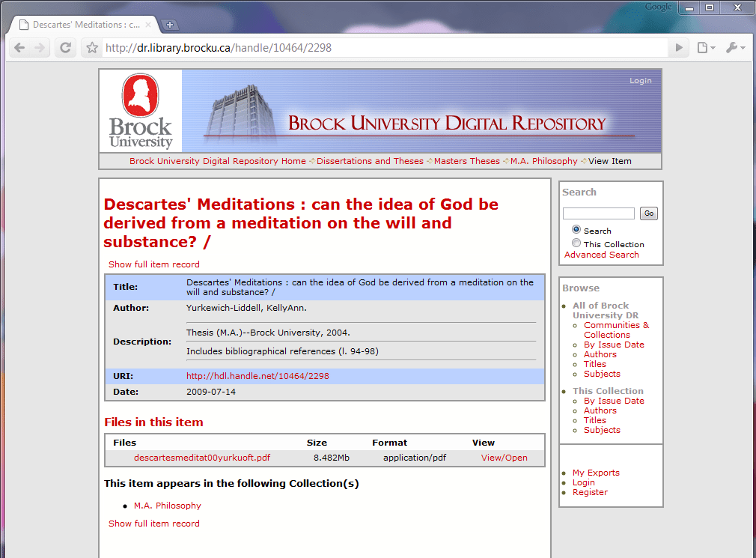The image size is (756, 558).
Task: Click the bibliographical references description line
Action: tap(282, 351)
